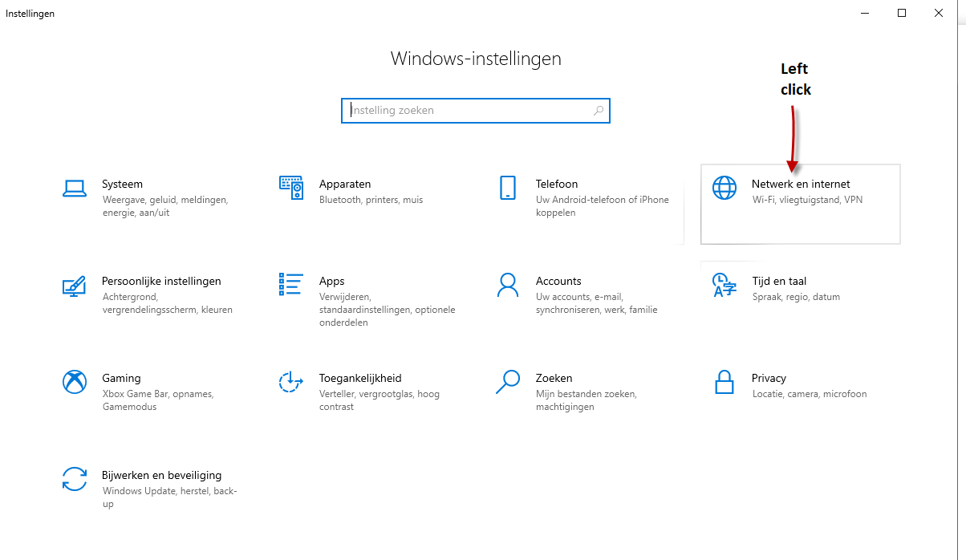Viewport: 966px width, 560px height.
Task: Open 'Netwerk en internet' title
Action: pos(801,184)
